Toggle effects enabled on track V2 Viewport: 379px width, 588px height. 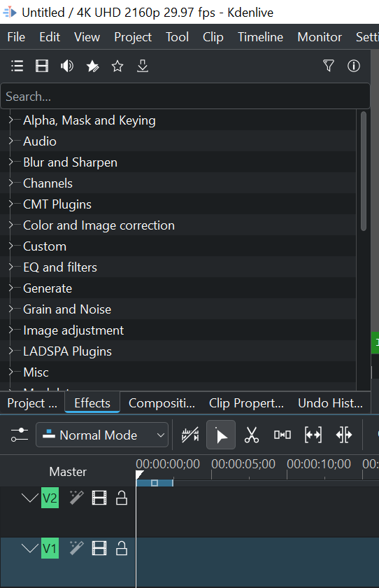pos(76,498)
